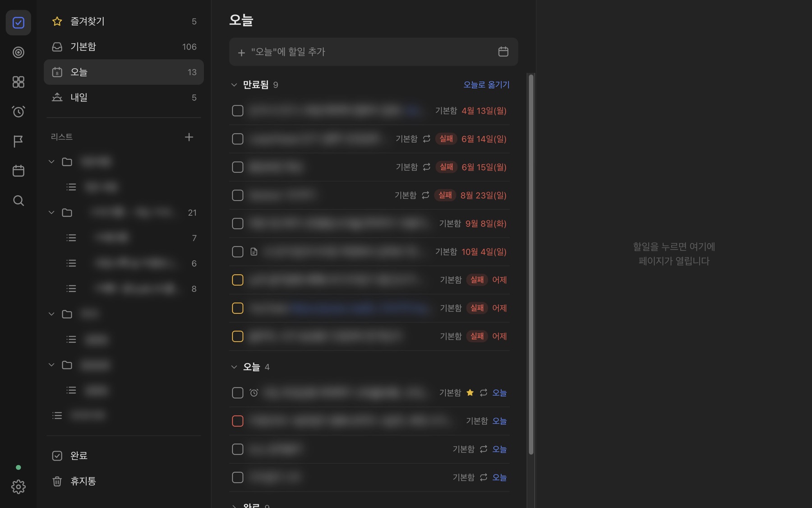Click the note icon on the 10월 4일(일) task
The width and height of the screenshot is (812, 508).
254,252
